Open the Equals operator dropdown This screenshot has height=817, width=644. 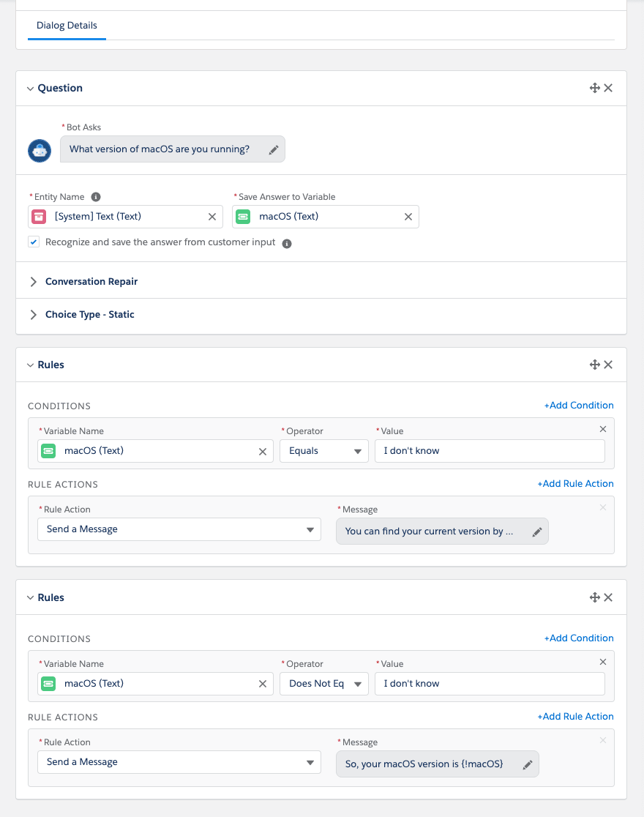click(x=324, y=451)
